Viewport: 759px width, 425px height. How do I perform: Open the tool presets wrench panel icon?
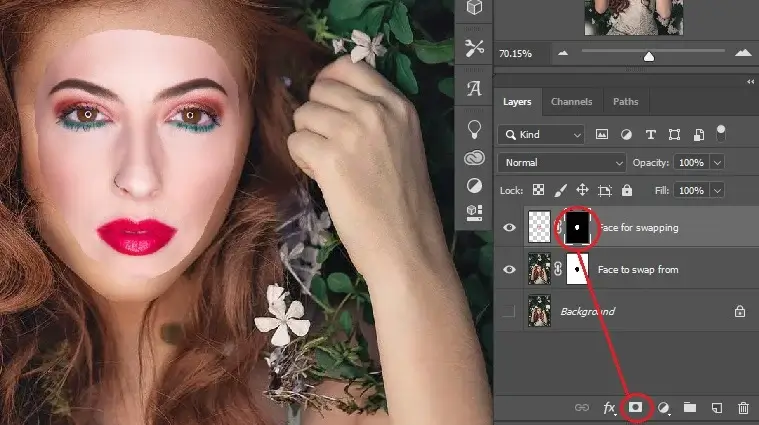[x=474, y=48]
